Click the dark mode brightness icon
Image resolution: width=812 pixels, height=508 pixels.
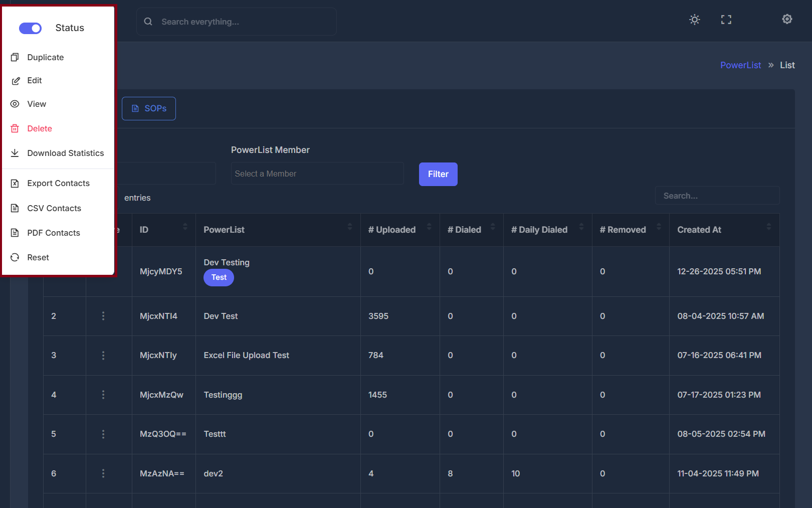point(694,20)
